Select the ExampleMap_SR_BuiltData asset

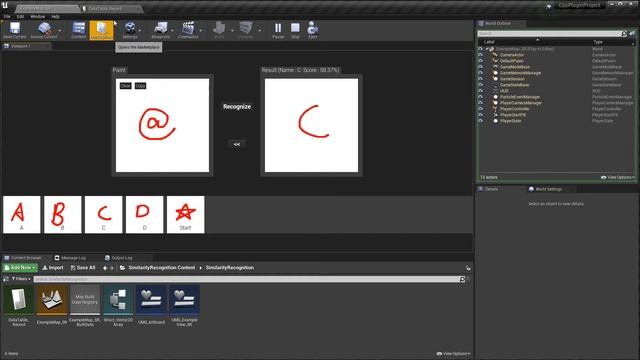click(85, 306)
